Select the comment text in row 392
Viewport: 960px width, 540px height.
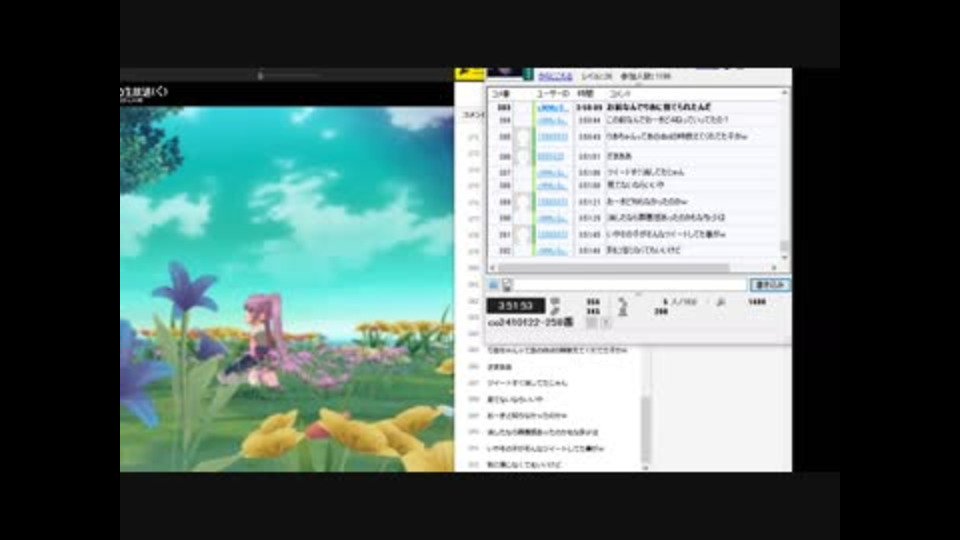643,250
